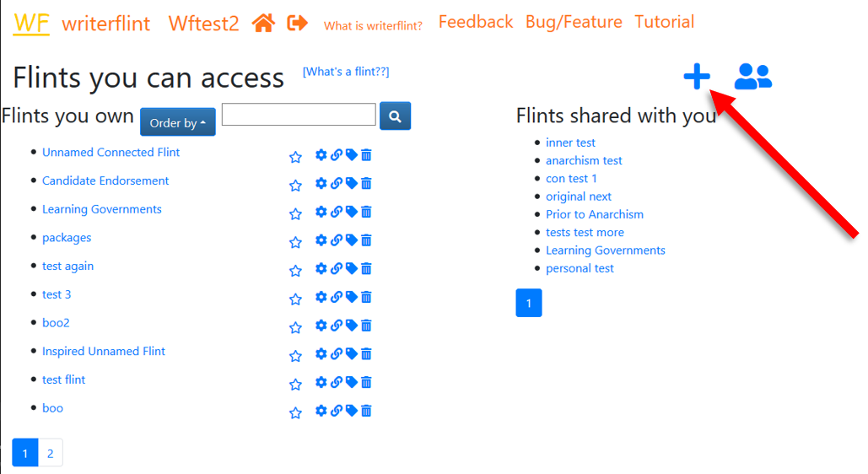
Task: Toggle star on test 3 flint
Action: (x=295, y=299)
